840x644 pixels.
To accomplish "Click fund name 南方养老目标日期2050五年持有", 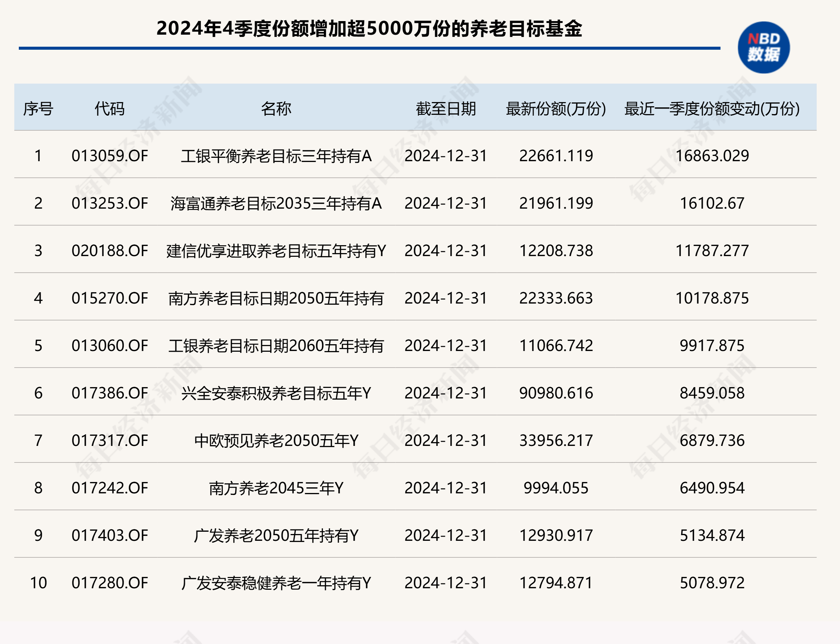I will coord(276,299).
